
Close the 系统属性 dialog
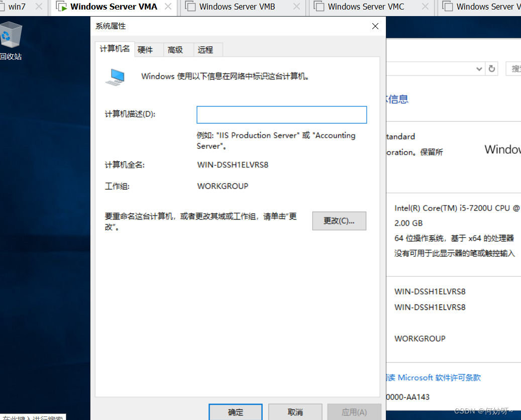tap(375, 26)
